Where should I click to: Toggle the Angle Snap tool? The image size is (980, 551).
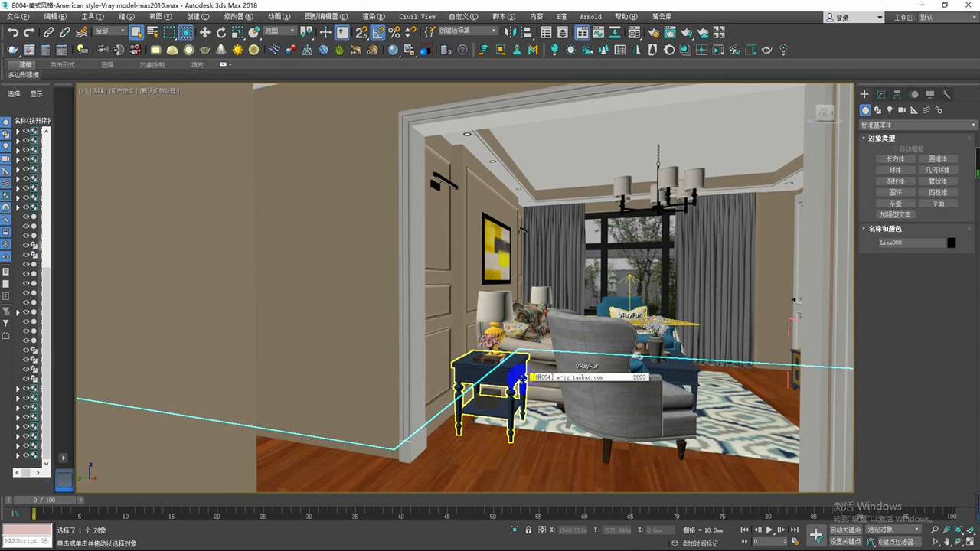click(x=377, y=32)
